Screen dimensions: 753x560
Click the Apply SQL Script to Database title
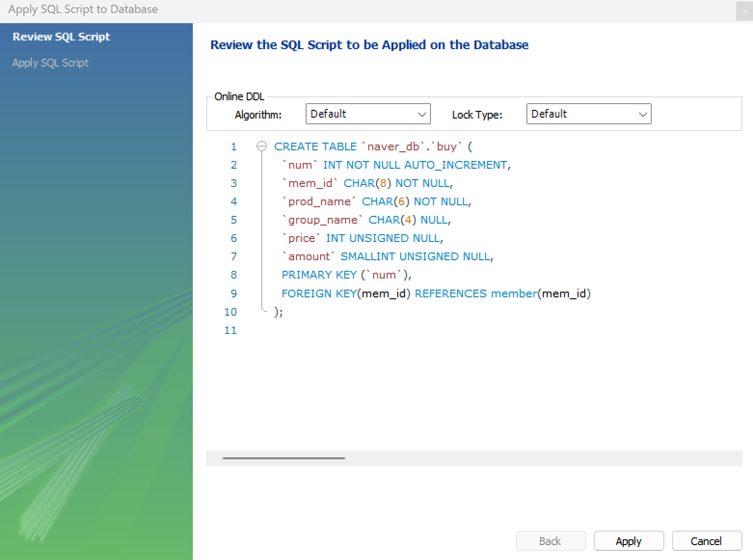83,9
